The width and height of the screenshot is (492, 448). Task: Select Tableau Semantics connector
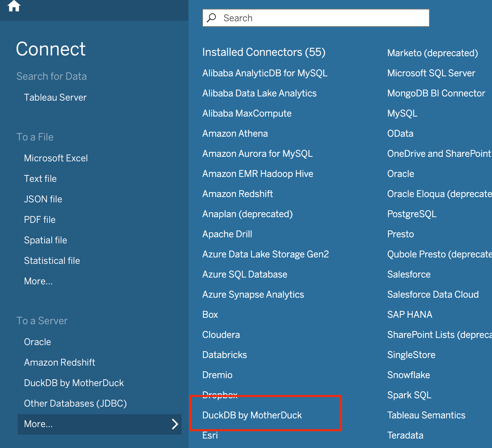point(426,415)
